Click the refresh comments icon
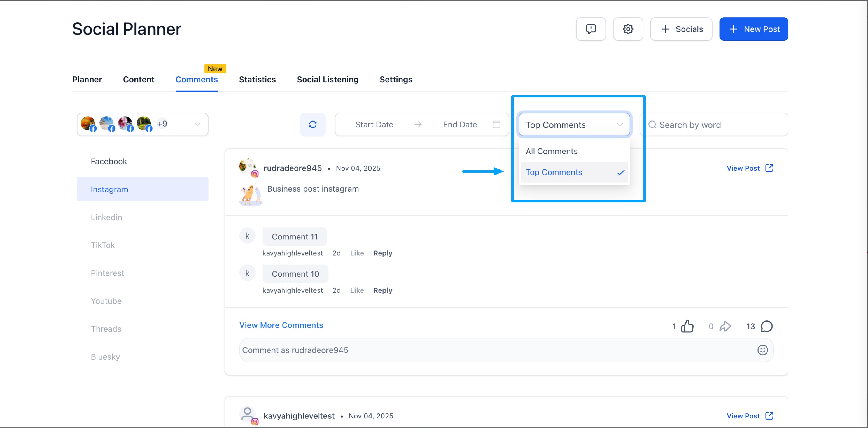Screen dimensions: 868x428 coord(312,124)
